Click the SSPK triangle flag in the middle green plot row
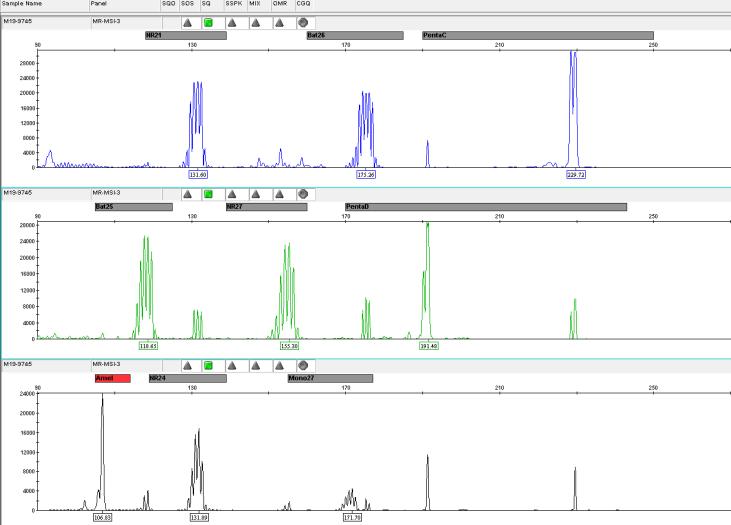The image size is (731, 525). [232, 194]
